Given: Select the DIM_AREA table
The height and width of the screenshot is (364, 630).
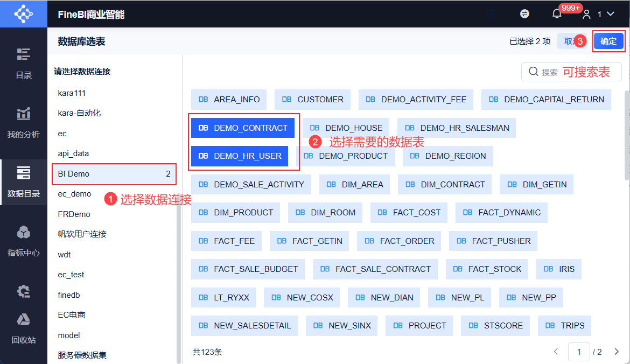Looking at the screenshot, I should click(354, 184).
